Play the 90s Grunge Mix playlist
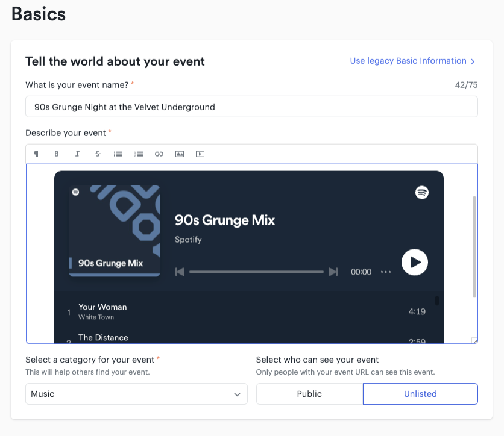The image size is (504, 436). click(x=415, y=262)
